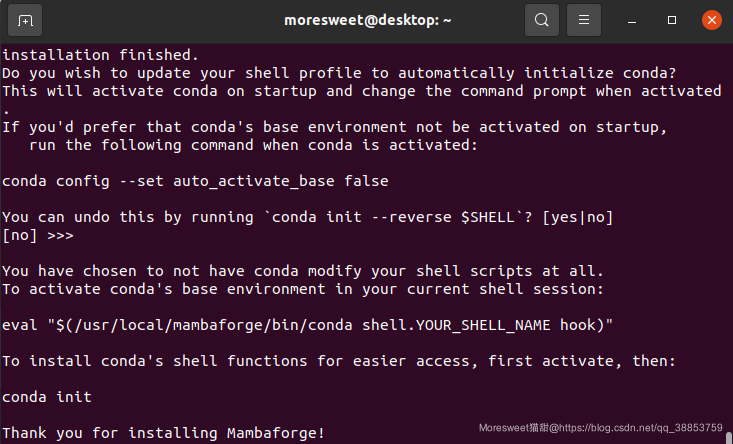Click the moresweet@desktop window title

(367, 21)
